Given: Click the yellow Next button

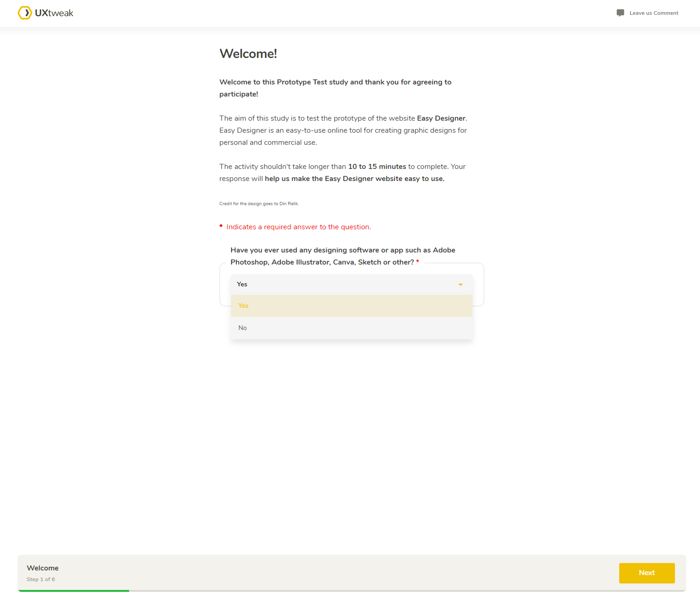Looking at the screenshot, I should (647, 573).
